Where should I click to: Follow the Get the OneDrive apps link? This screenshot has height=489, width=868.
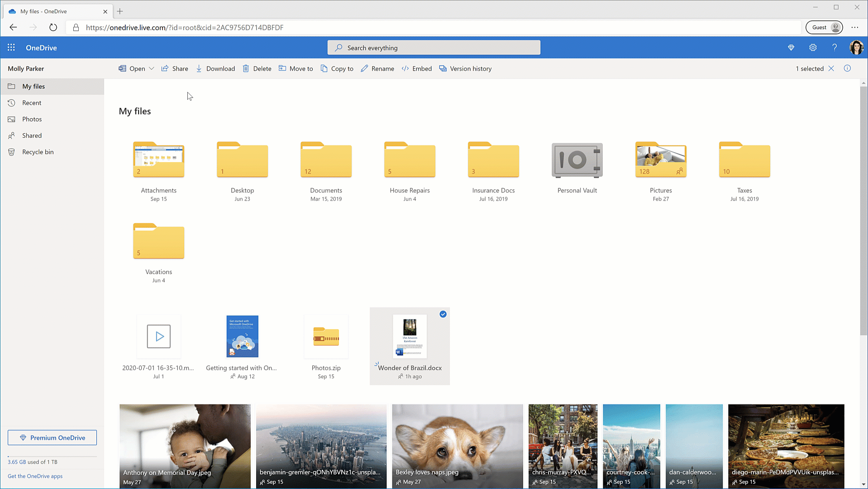pos(35,476)
